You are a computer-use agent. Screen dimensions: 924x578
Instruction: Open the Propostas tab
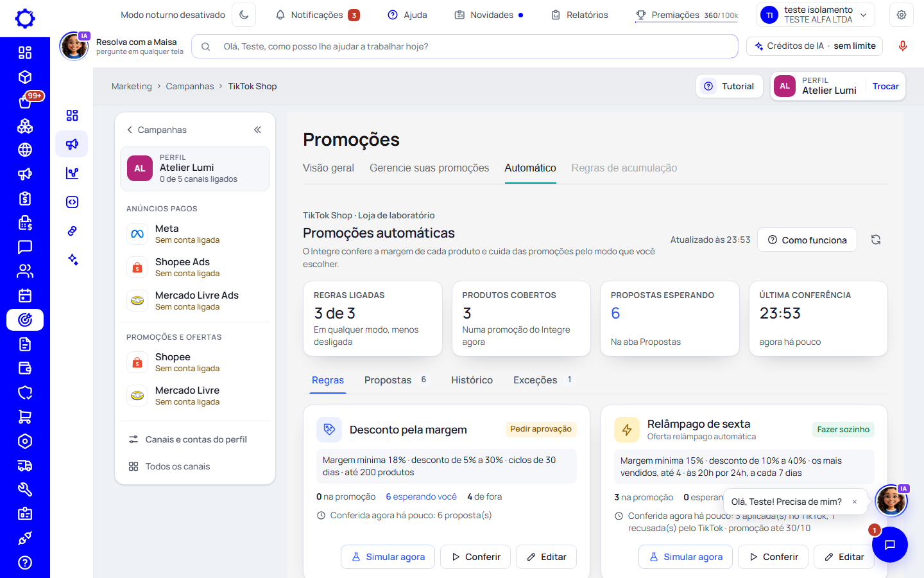pos(396,380)
